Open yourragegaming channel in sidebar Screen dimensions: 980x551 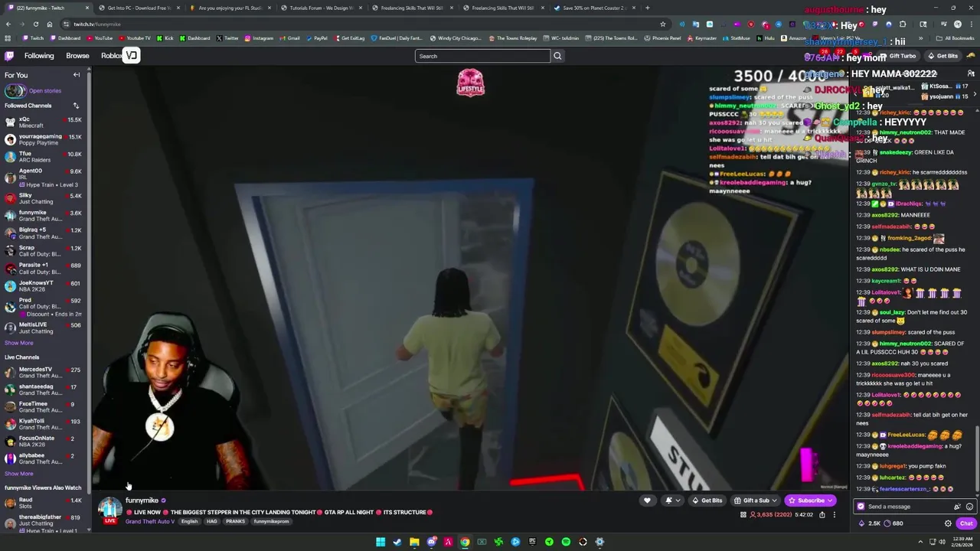tap(44, 139)
